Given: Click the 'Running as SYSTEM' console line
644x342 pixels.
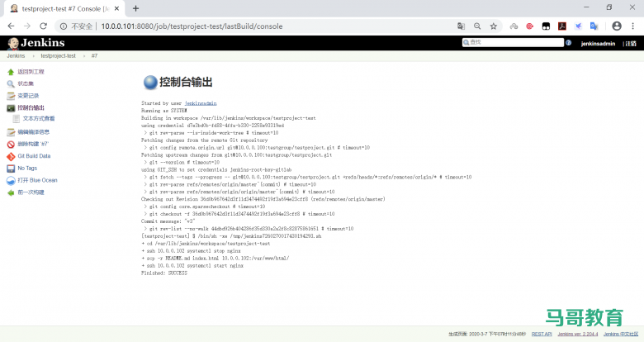Looking at the screenshot, I should pos(164,111).
